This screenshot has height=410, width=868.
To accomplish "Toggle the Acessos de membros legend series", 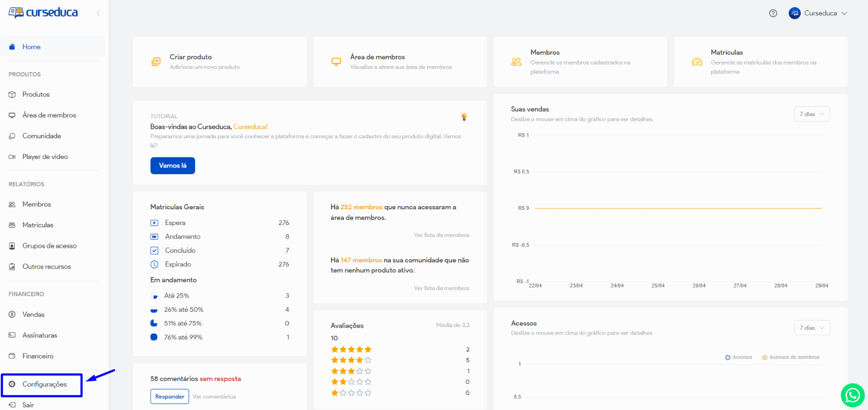I will [x=791, y=357].
